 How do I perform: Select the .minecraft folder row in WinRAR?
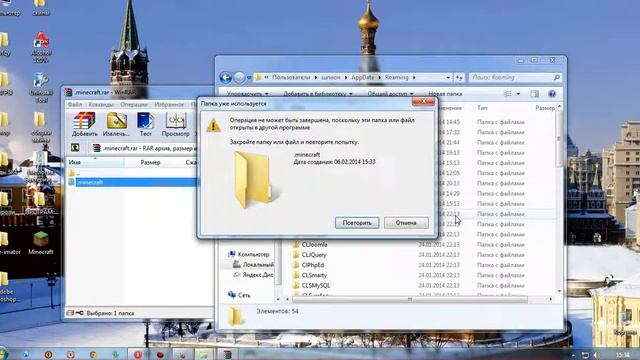click(x=133, y=182)
